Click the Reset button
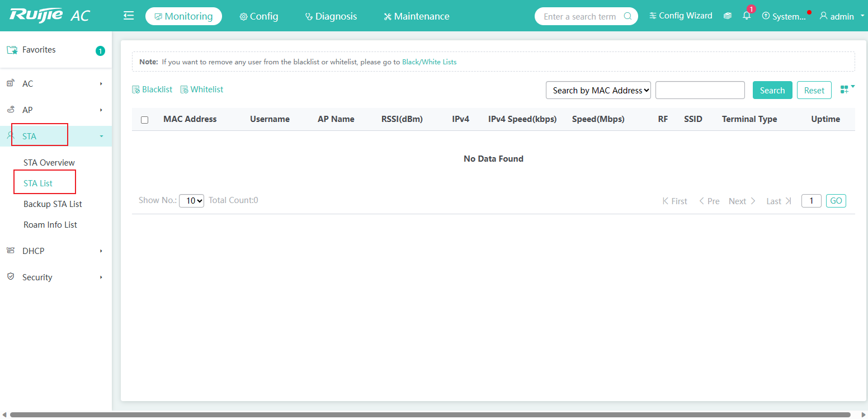This screenshot has height=419, width=868. (814, 90)
